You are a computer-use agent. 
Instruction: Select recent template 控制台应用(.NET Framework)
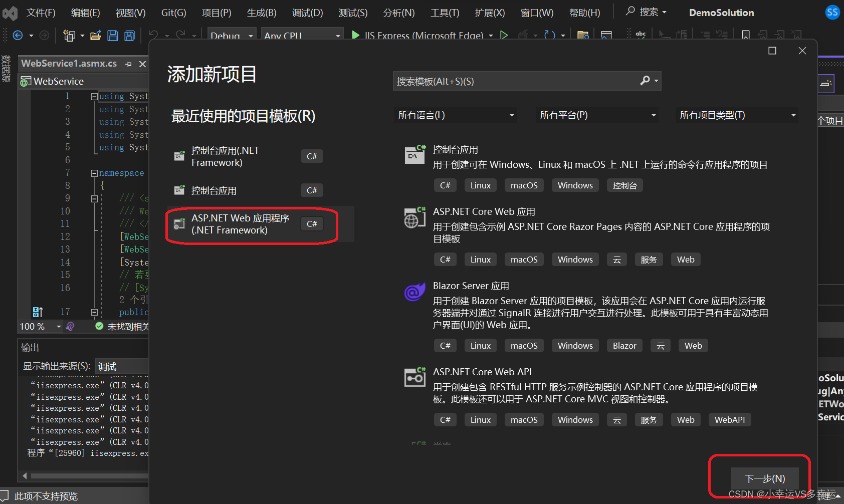click(x=260, y=156)
